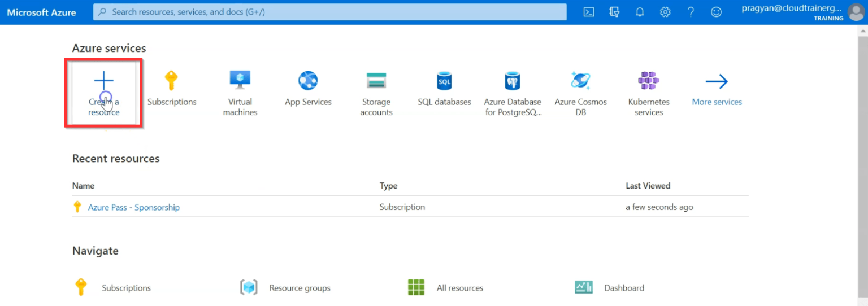Click the search resources input field
Image resolution: width=868 pixels, height=306 pixels.
click(x=329, y=12)
